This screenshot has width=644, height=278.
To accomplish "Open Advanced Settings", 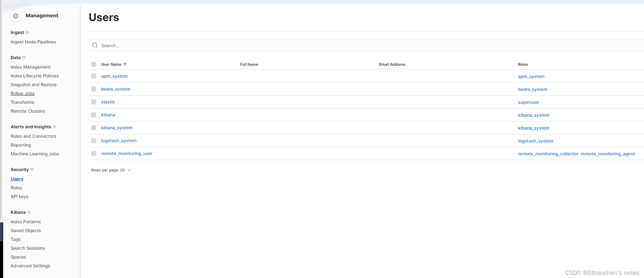I will pyautogui.click(x=30, y=266).
